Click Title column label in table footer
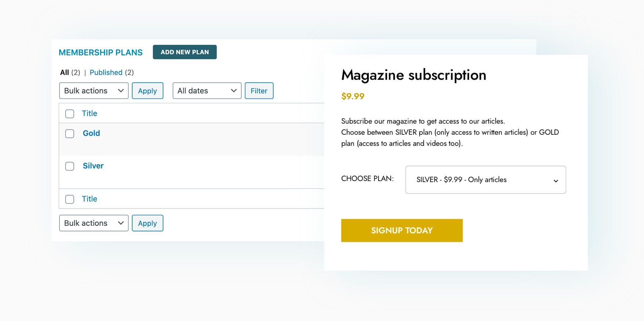The image size is (644, 321). (x=89, y=199)
